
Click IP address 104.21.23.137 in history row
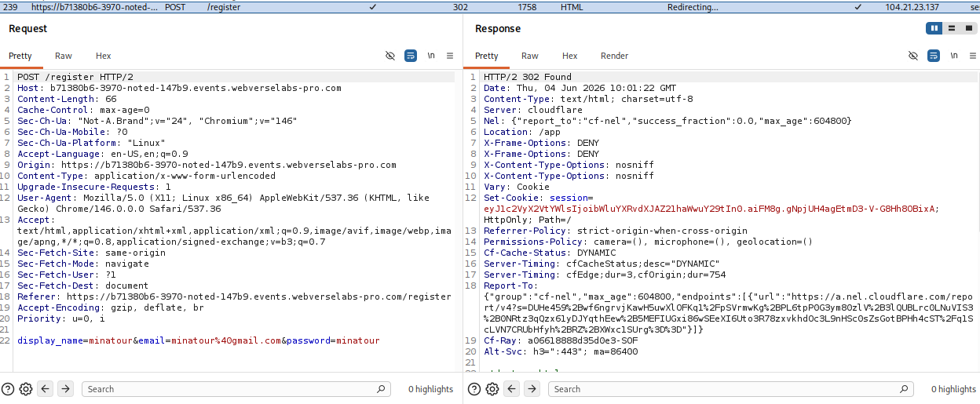pos(912,7)
